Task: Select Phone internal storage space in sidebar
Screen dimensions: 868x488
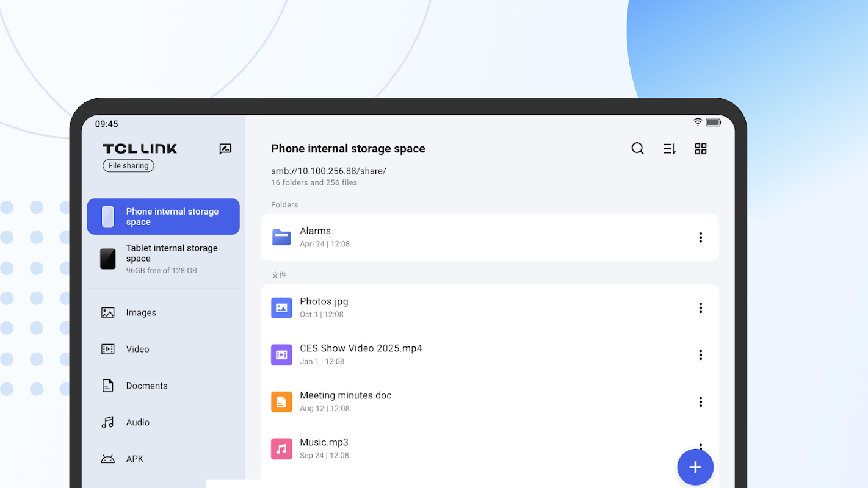Action: [x=164, y=217]
